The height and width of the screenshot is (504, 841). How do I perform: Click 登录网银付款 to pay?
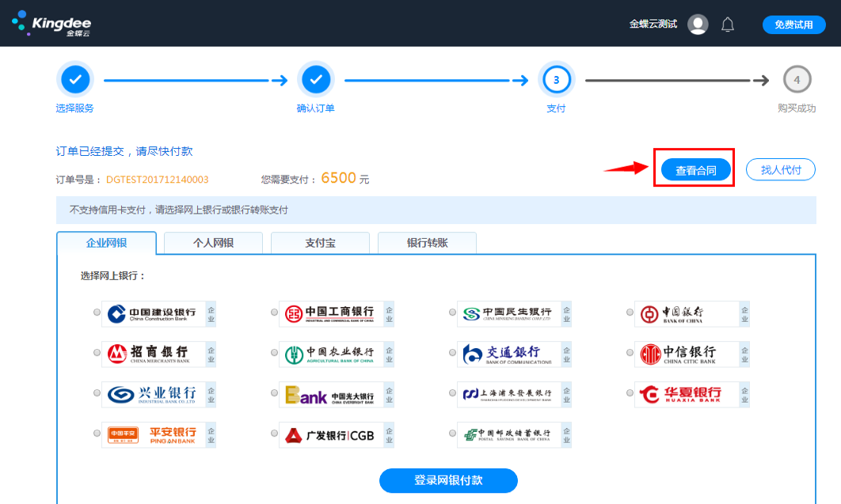tap(448, 480)
